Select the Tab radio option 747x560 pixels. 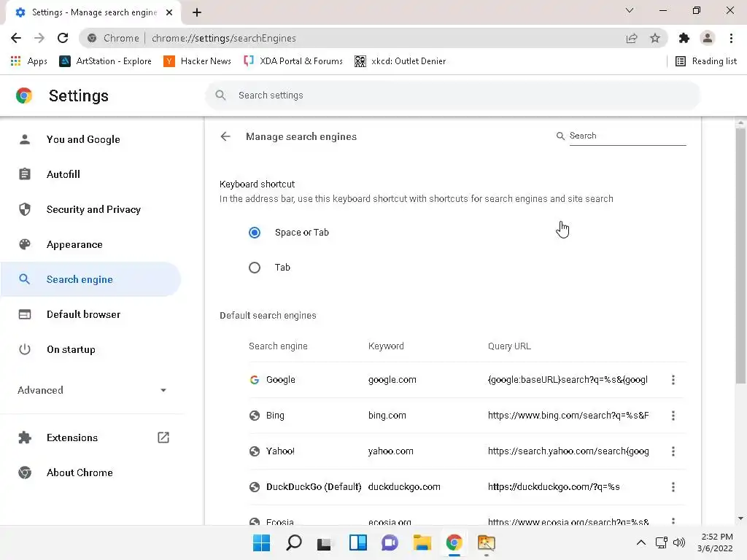click(255, 268)
